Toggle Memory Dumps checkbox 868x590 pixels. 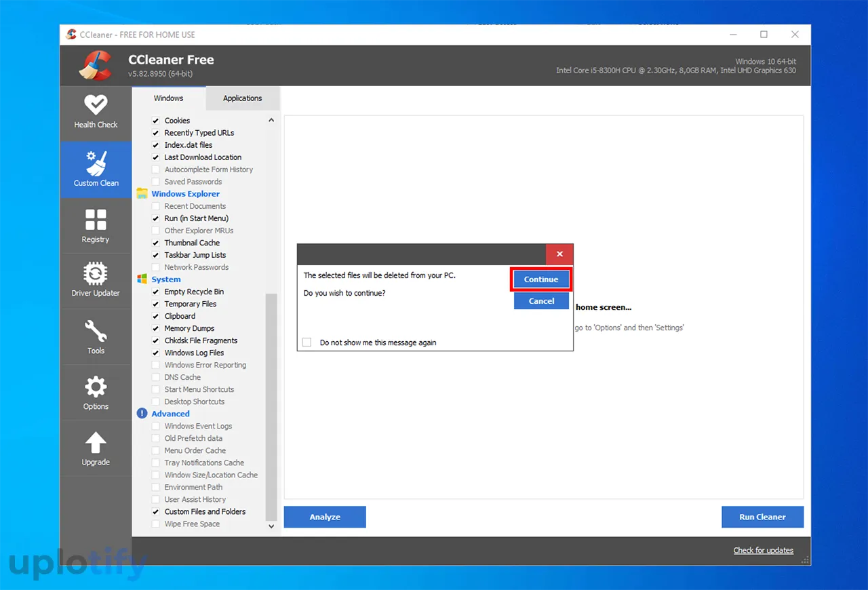(x=156, y=328)
